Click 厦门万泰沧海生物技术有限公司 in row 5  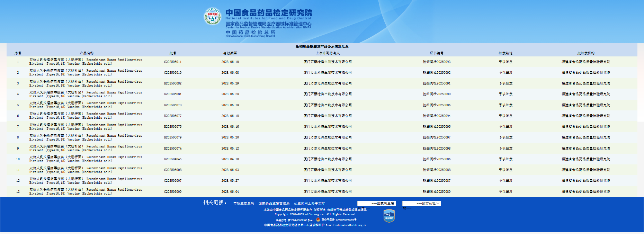(328, 105)
